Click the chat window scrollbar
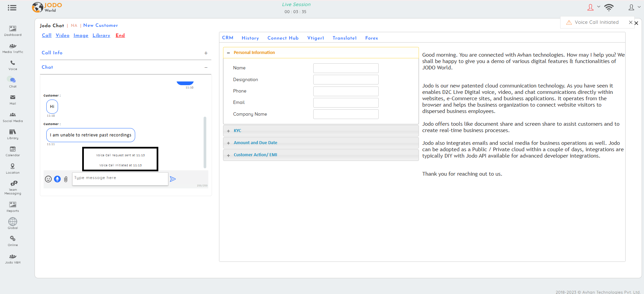Viewport: 644px width, 294px height. point(205,142)
